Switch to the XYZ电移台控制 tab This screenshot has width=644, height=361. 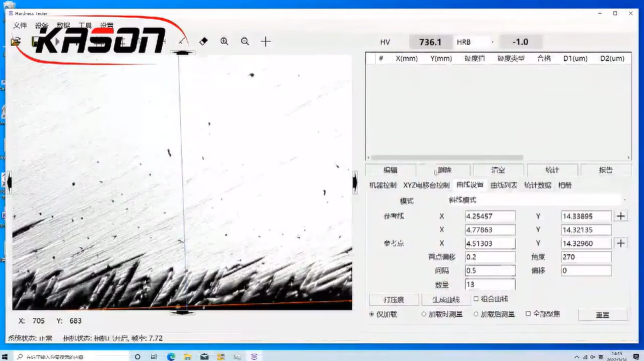tap(426, 186)
